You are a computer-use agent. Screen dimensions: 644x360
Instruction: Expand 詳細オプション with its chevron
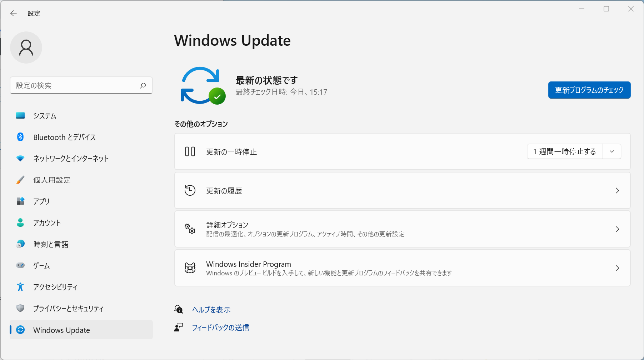[617, 229]
